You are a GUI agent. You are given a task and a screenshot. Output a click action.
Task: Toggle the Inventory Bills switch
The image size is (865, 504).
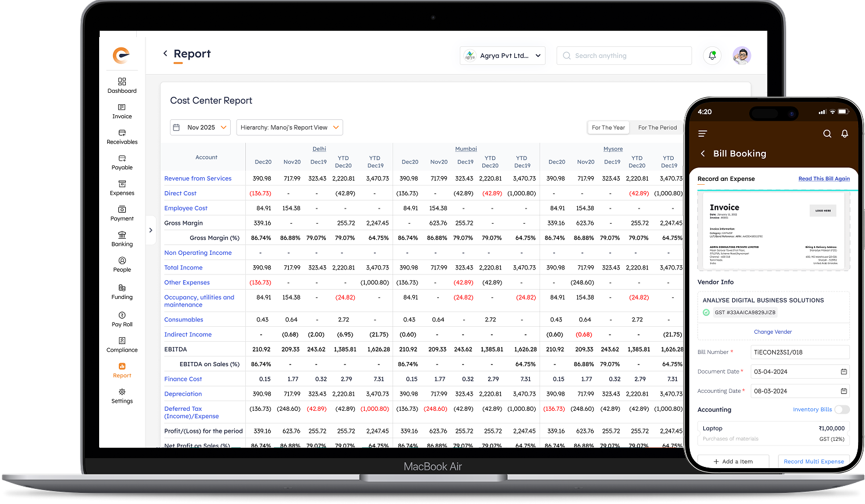842,410
